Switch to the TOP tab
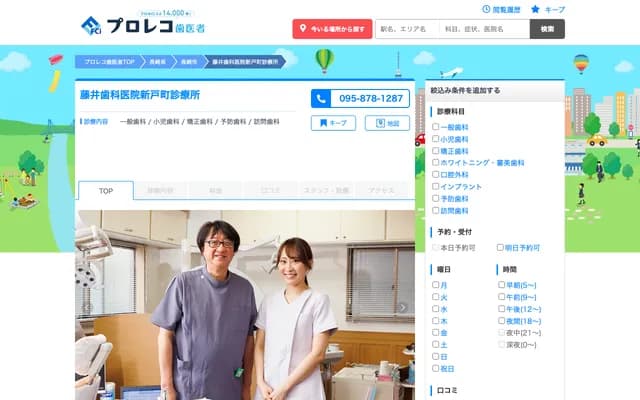Image resolution: width=640 pixels, height=400 pixels. click(x=105, y=190)
